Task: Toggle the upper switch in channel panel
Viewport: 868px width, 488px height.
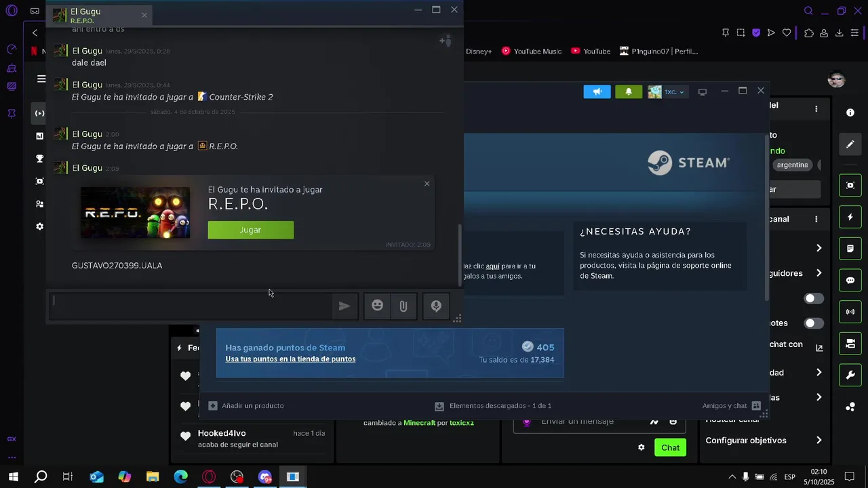Action: [x=814, y=298]
